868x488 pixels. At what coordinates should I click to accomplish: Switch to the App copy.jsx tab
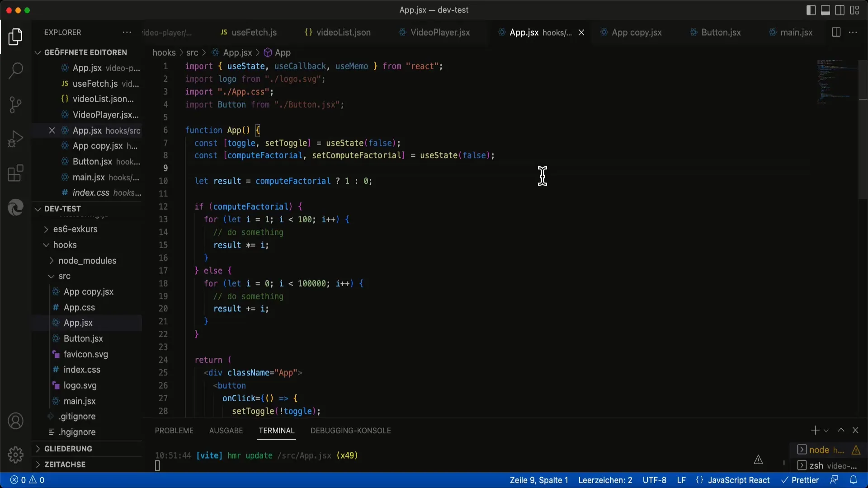(x=631, y=33)
